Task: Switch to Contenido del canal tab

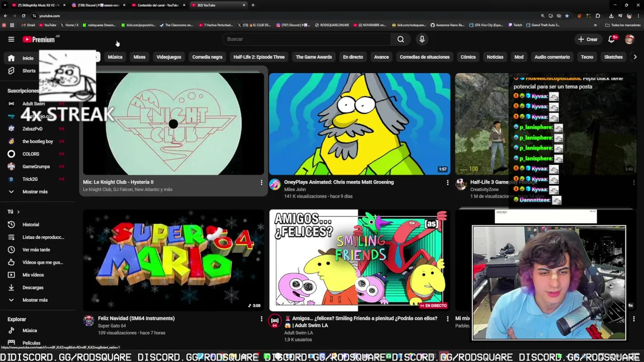Action: tap(157, 5)
